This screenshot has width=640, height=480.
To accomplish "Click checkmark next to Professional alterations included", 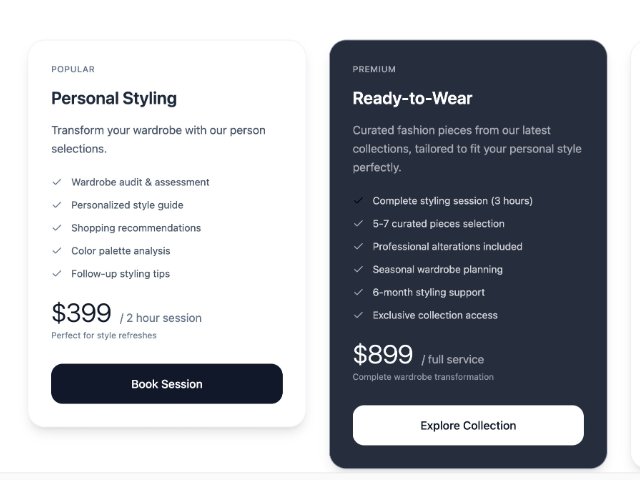I will coord(358,247).
